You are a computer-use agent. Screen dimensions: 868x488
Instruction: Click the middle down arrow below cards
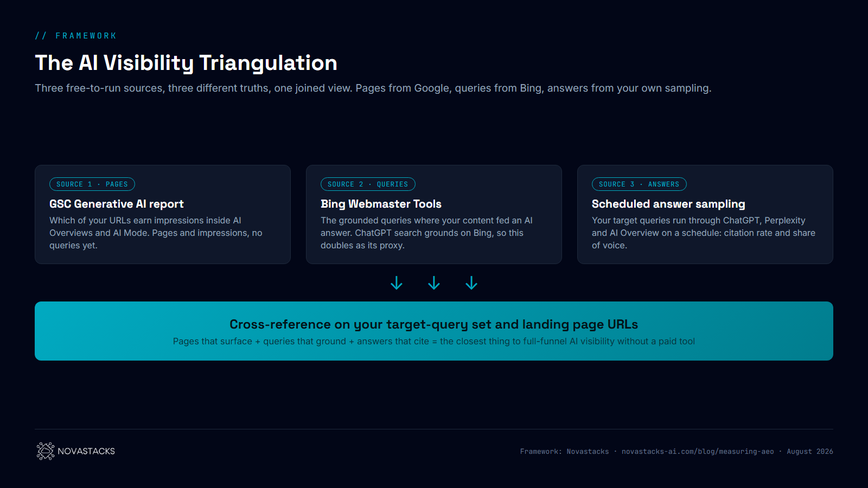[434, 283]
